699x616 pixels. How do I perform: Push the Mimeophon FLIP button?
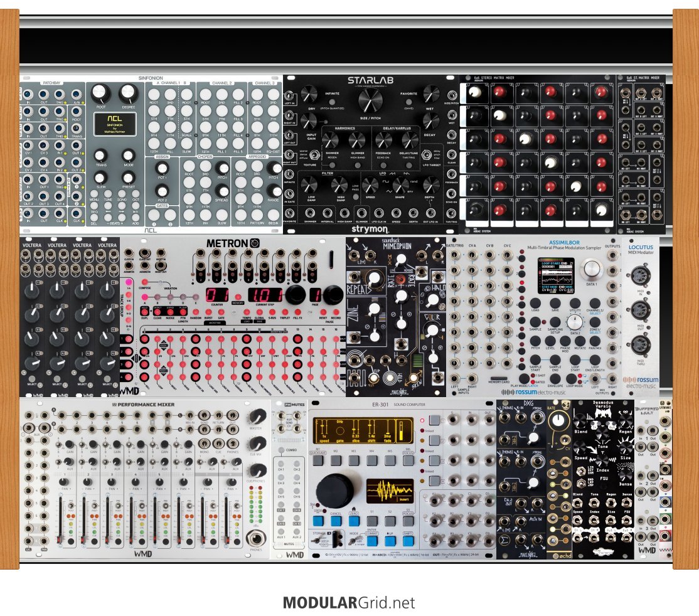[x=373, y=379]
